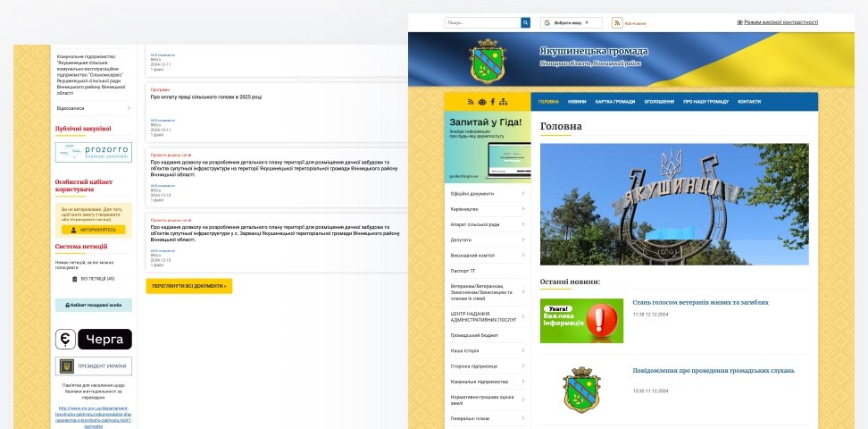This screenshot has width=868, height=429.
Task: Click coat of arms thumbnail beside громадських слухань news
Action: [582, 390]
